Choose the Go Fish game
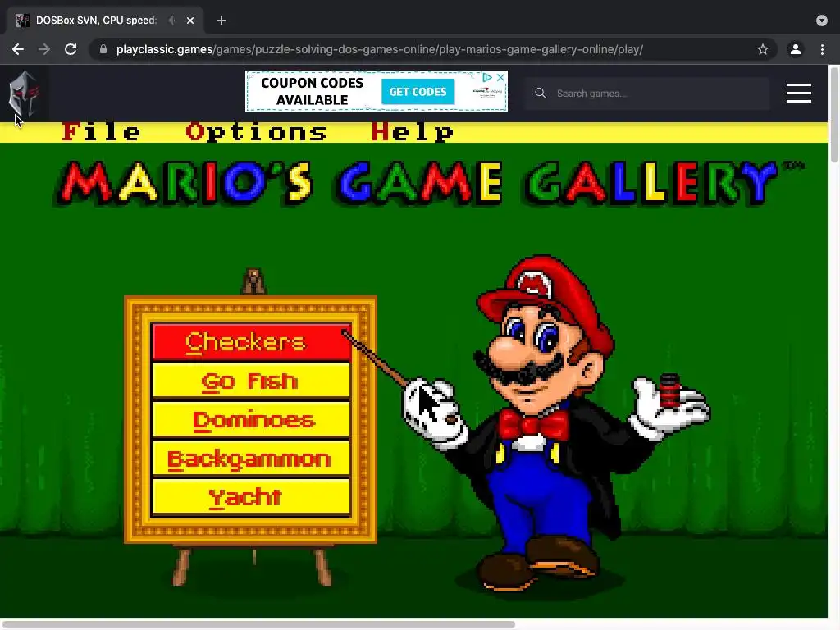 click(251, 381)
